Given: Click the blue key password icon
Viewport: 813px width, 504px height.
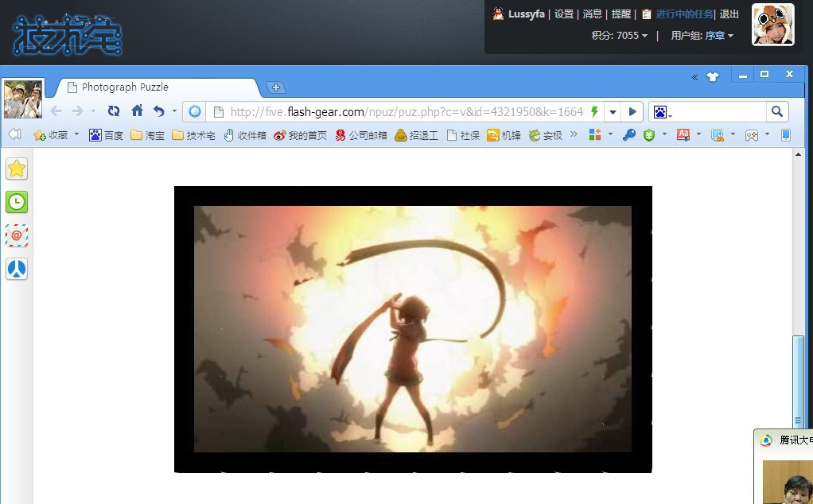Looking at the screenshot, I should pyautogui.click(x=628, y=135).
